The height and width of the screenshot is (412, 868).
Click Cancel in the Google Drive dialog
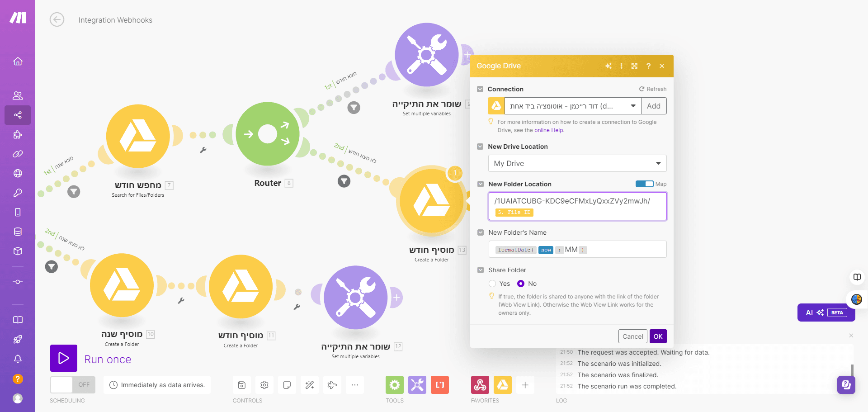coord(633,336)
